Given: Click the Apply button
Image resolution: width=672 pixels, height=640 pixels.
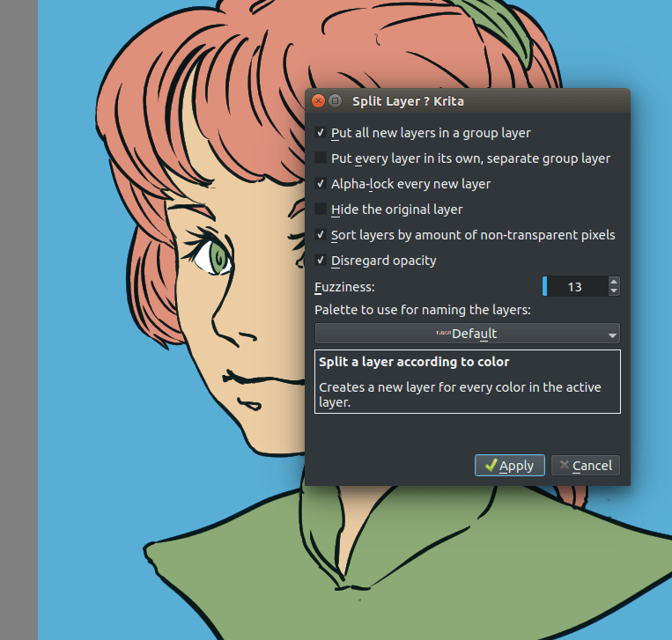Looking at the screenshot, I should click(510, 465).
